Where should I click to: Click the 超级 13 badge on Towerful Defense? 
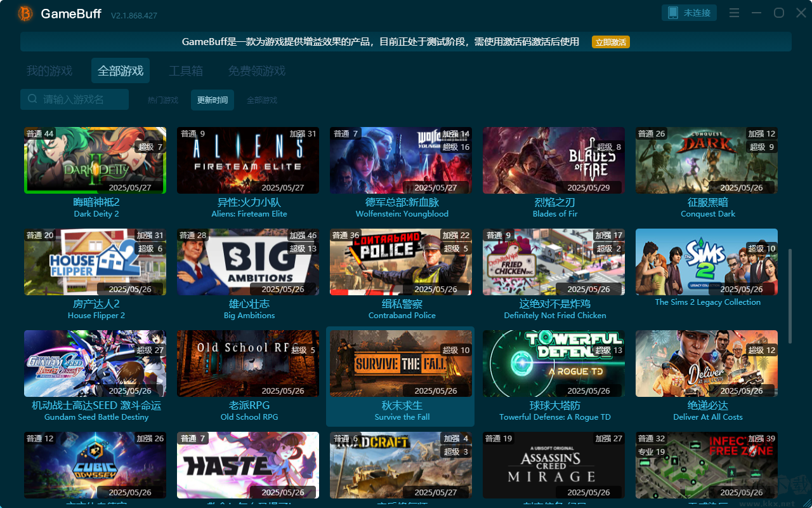pyautogui.click(x=609, y=350)
